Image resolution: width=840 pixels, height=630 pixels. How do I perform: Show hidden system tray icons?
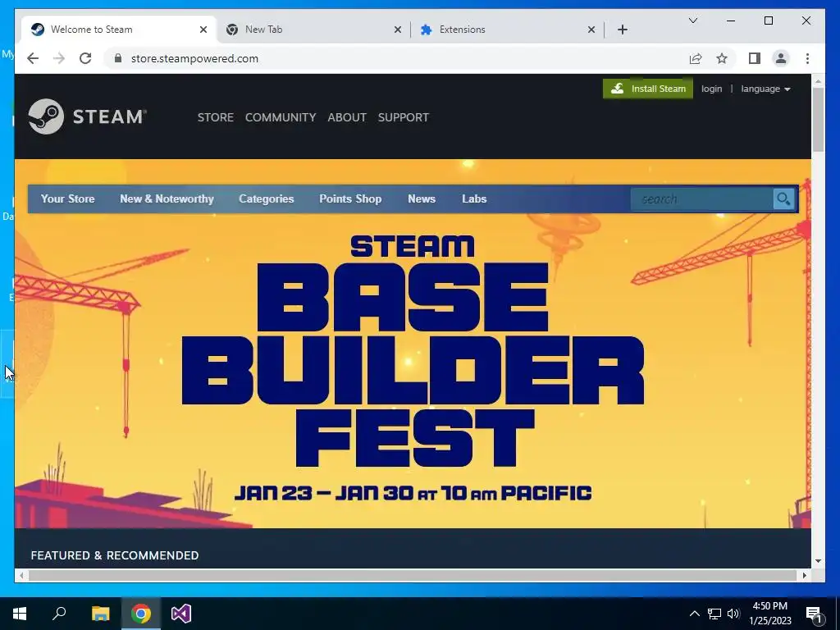(x=694, y=614)
